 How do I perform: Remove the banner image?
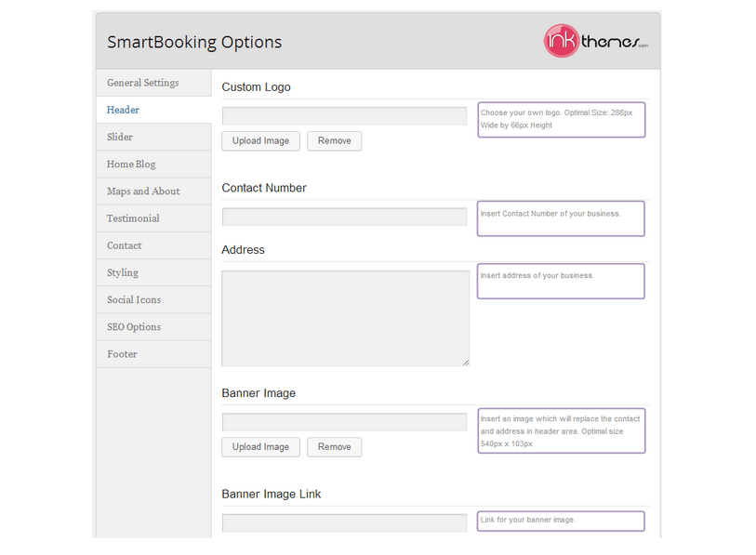tap(334, 446)
